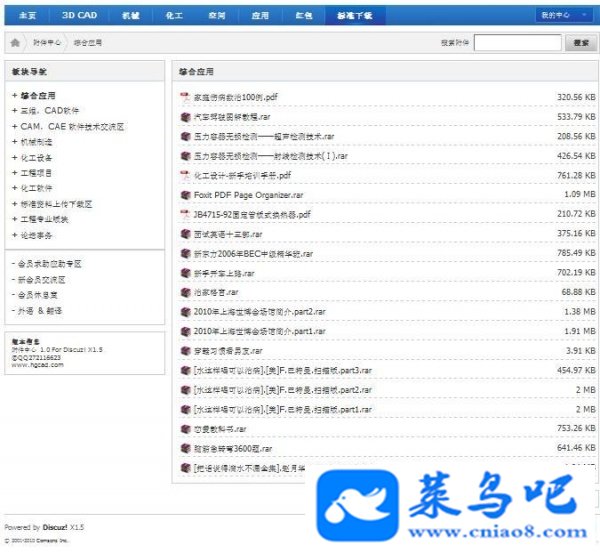This screenshot has height=553, width=600.
Task: Click the archive icon beside the 426.54 KB file
Action: [x=185, y=156]
